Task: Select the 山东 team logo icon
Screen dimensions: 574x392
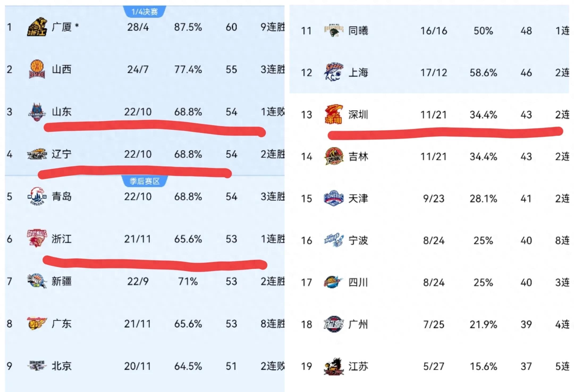Action: (x=37, y=112)
